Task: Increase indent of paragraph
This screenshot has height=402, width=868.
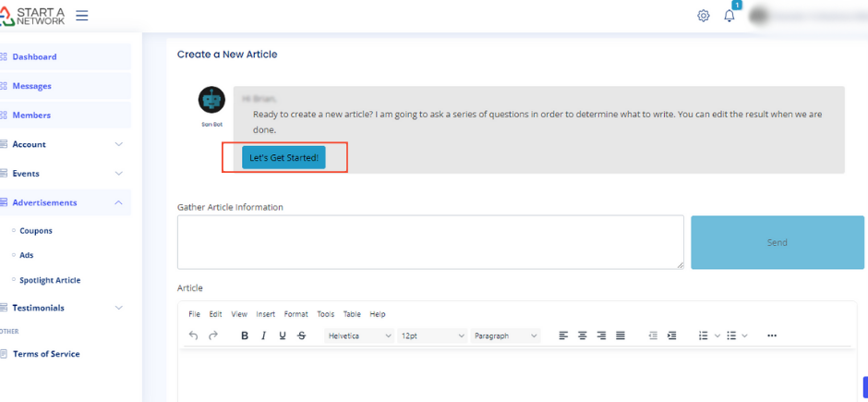Action: click(x=672, y=335)
